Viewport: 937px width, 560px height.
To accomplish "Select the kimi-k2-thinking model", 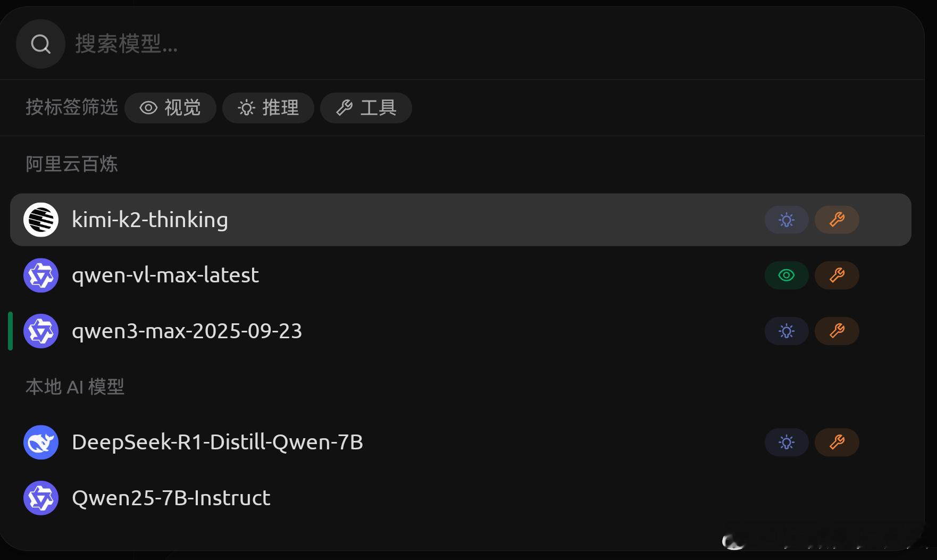I will pos(150,220).
